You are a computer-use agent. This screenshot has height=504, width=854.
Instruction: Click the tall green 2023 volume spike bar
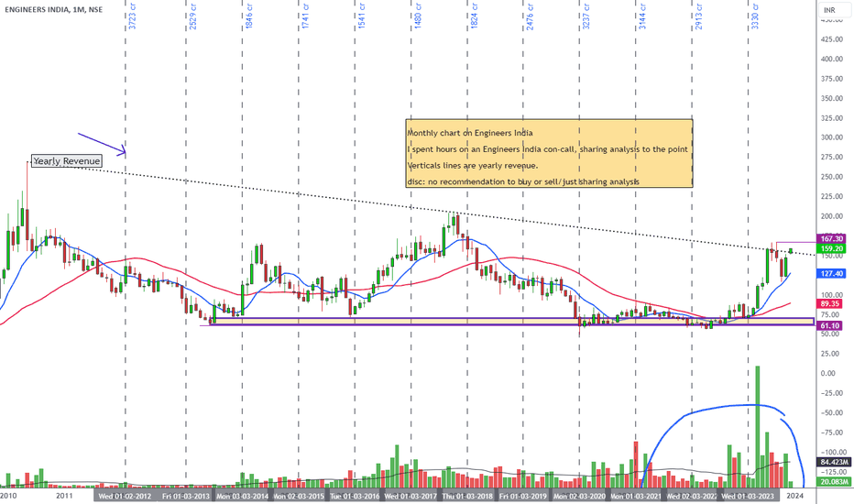pos(757,427)
